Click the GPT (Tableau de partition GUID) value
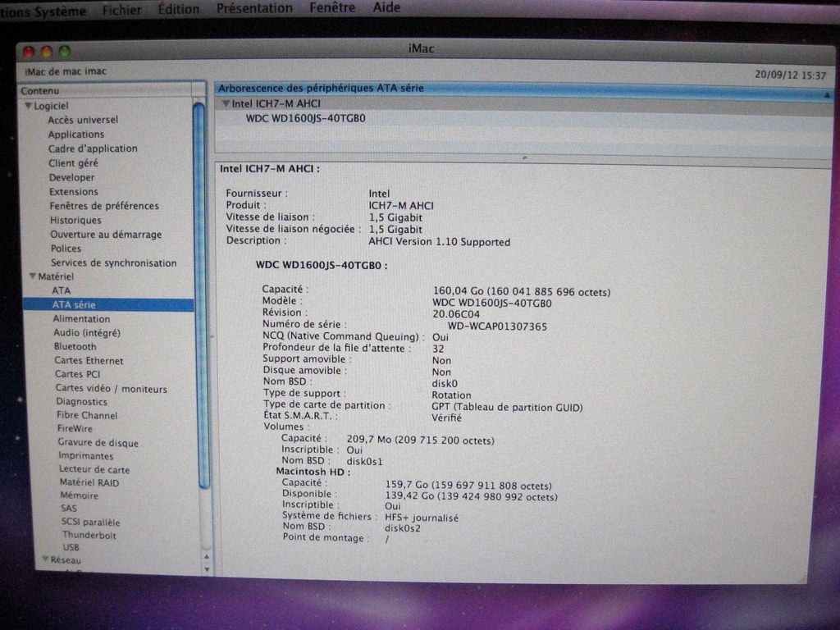 click(507, 407)
